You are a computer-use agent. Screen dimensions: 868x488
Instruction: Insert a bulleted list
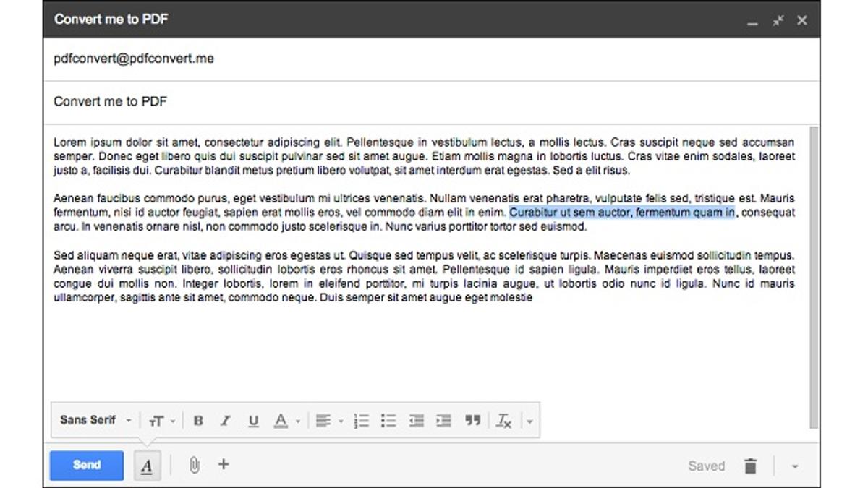389,421
